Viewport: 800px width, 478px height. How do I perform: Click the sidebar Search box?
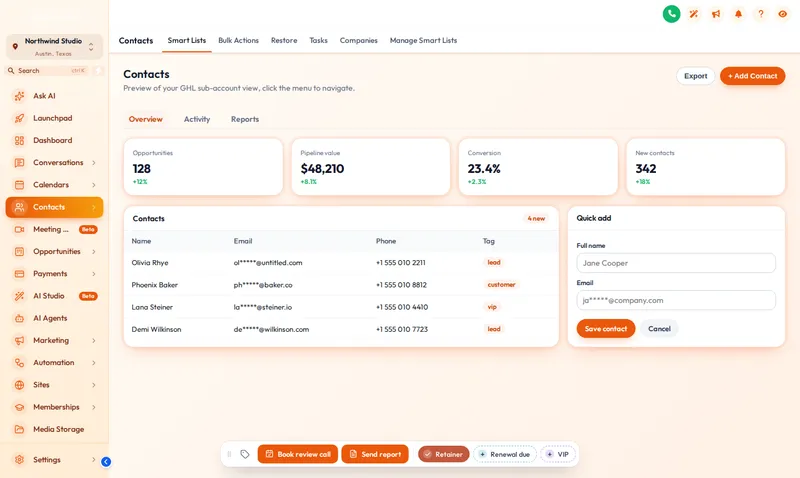[48, 71]
